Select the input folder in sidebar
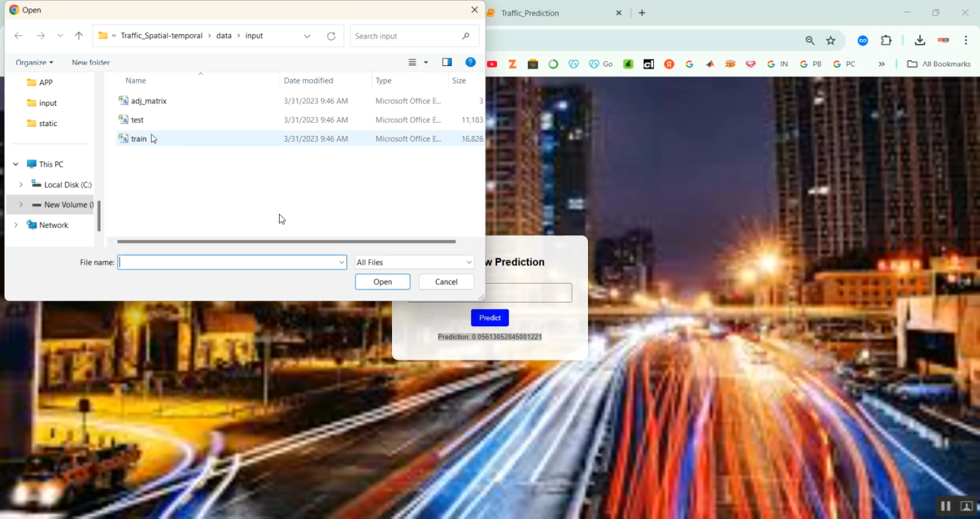The width and height of the screenshot is (980, 519). click(42, 103)
